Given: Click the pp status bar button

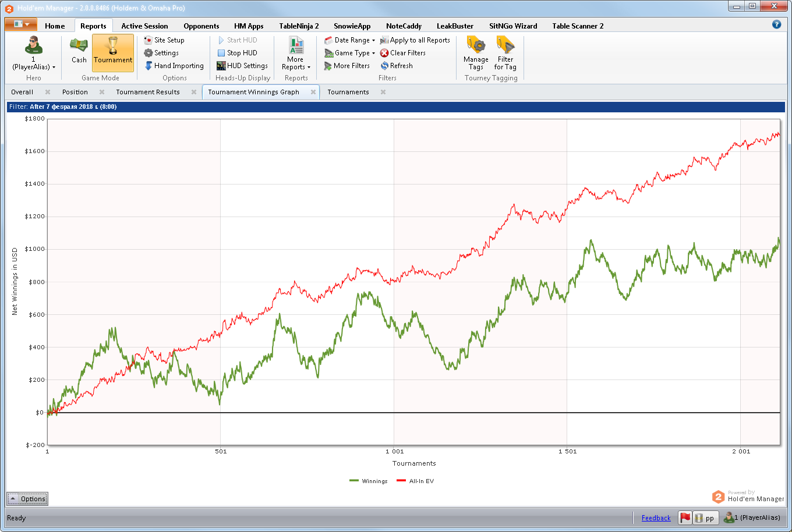Looking at the screenshot, I should coord(705,517).
